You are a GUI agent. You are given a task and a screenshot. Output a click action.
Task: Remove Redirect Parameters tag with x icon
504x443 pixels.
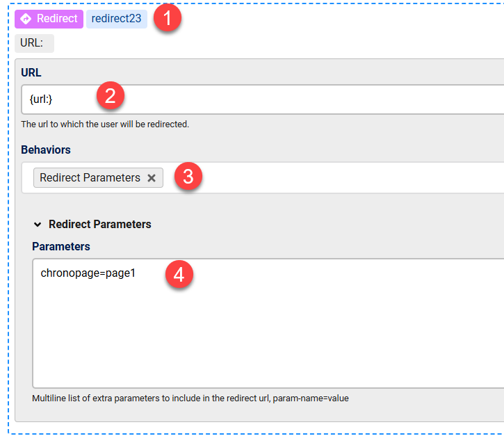152,178
